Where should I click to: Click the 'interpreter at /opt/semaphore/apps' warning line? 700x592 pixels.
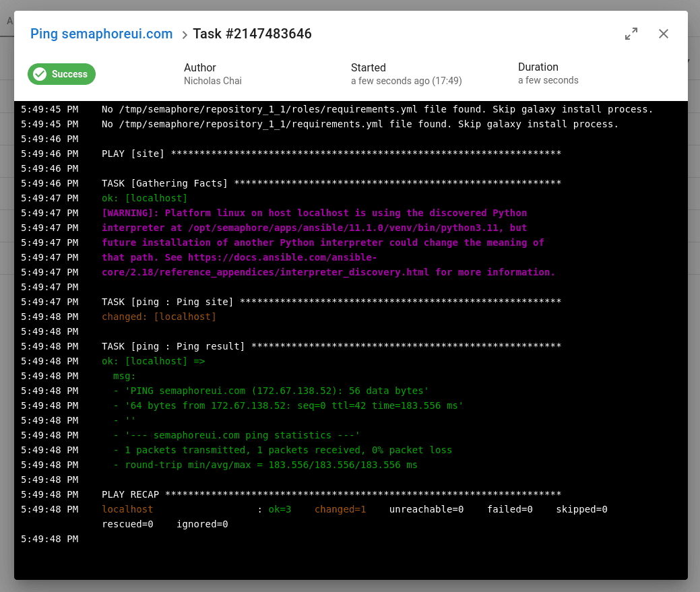pos(314,228)
